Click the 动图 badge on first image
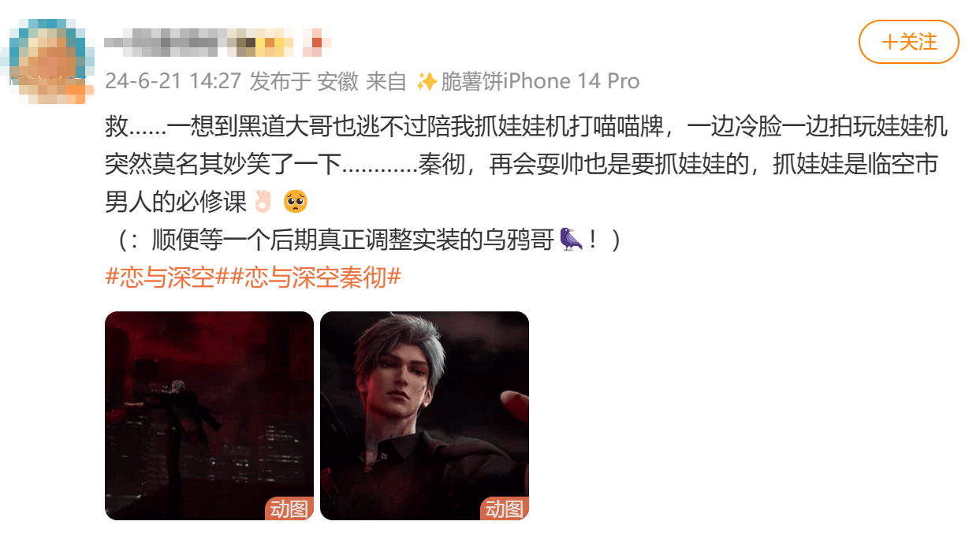Viewport: 980px width, 551px height. (x=289, y=508)
